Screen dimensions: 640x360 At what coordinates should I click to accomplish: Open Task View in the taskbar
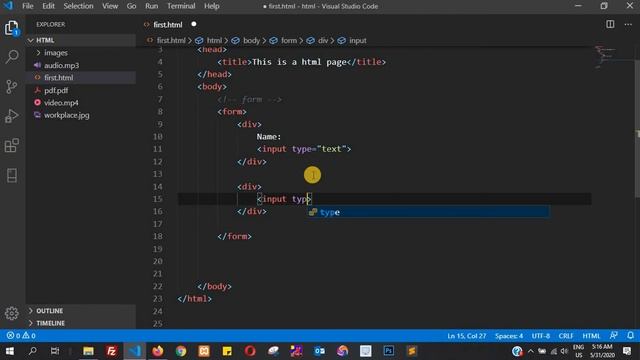[55, 351]
